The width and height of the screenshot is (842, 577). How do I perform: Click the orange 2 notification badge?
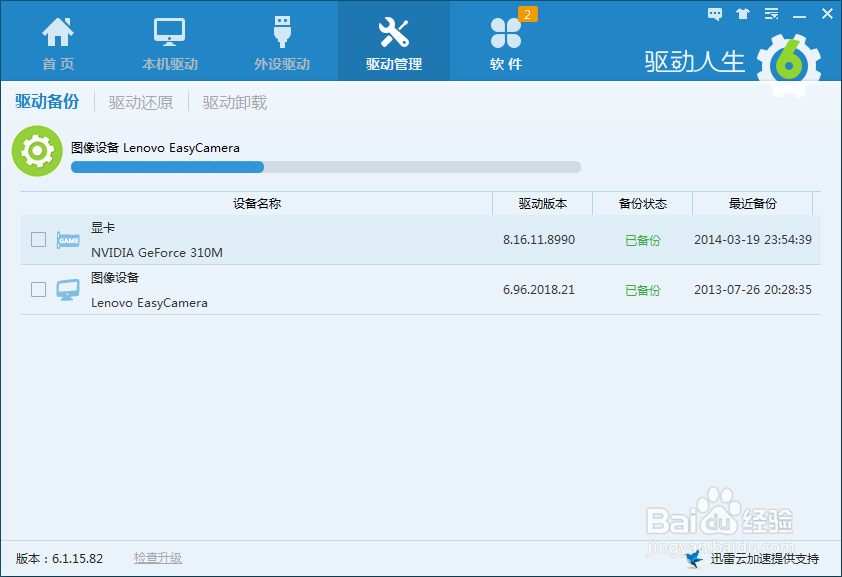click(x=527, y=14)
